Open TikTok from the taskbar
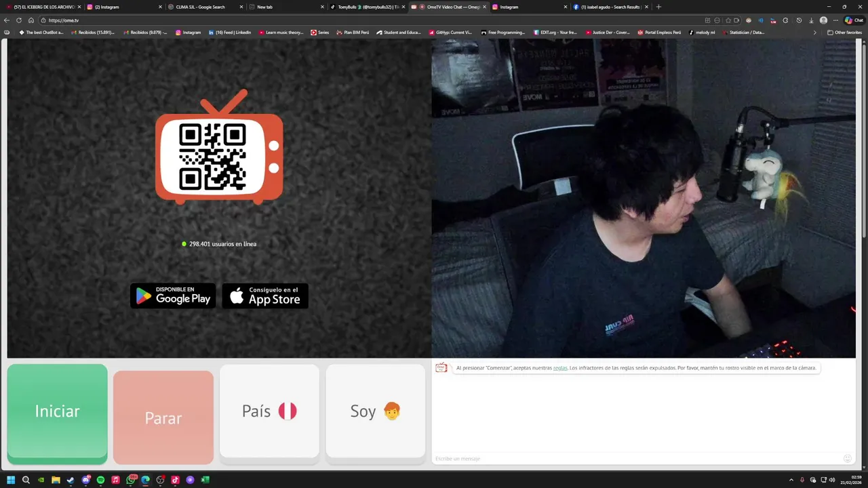The height and width of the screenshot is (488, 868). 175,480
